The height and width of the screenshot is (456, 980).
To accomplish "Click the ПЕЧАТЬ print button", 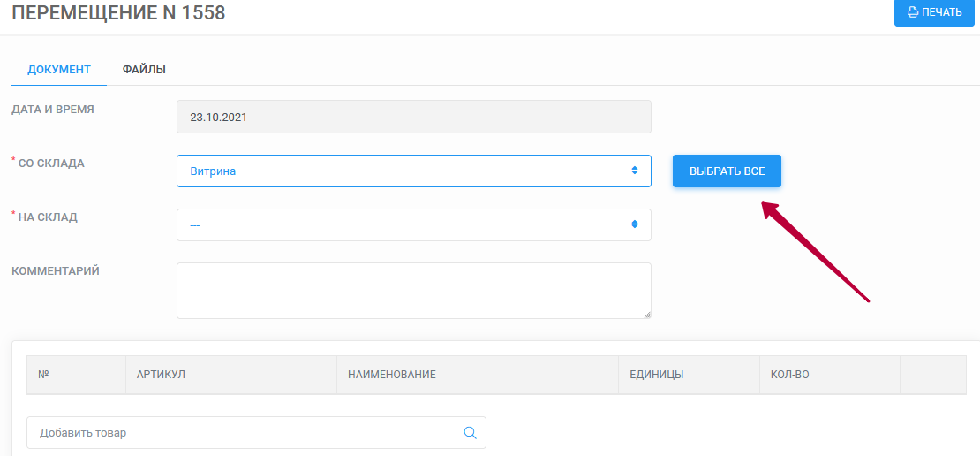I will (x=934, y=11).
